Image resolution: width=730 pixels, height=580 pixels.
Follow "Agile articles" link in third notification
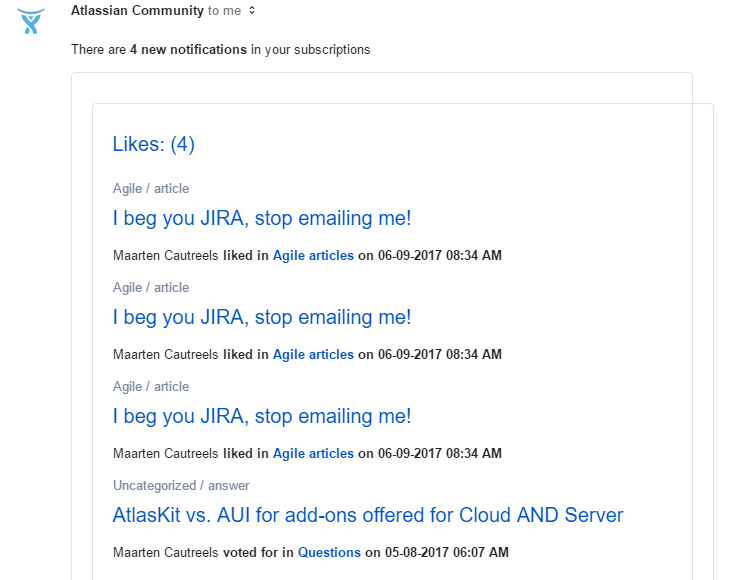tap(313, 454)
